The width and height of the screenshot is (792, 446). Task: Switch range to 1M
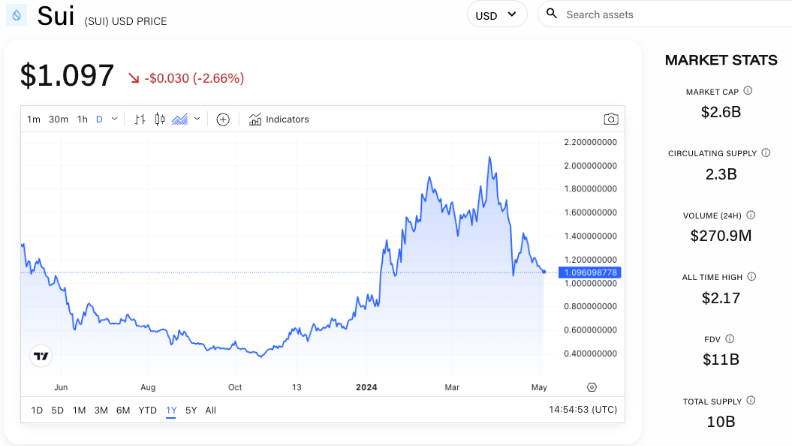pyautogui.click(x=79, y=410)
